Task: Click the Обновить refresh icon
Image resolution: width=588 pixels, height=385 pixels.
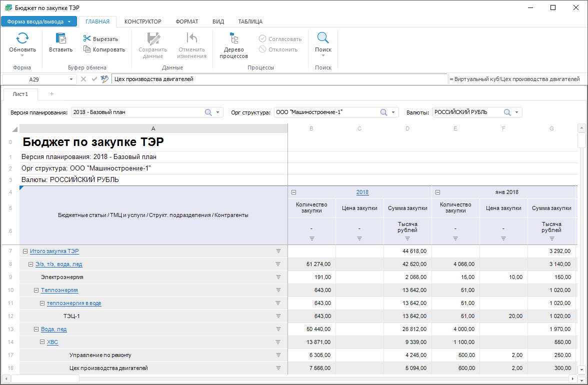Action: (x=22, y=38)
